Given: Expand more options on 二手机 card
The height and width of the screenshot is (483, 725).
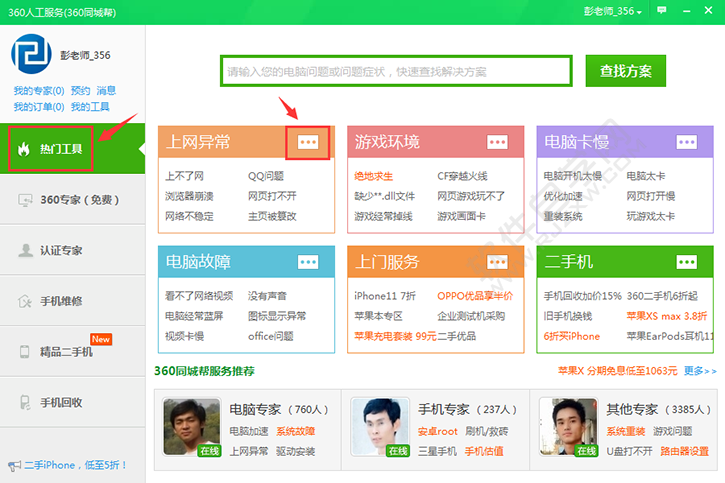Looking at the screenshot, I should click(687, 262).
